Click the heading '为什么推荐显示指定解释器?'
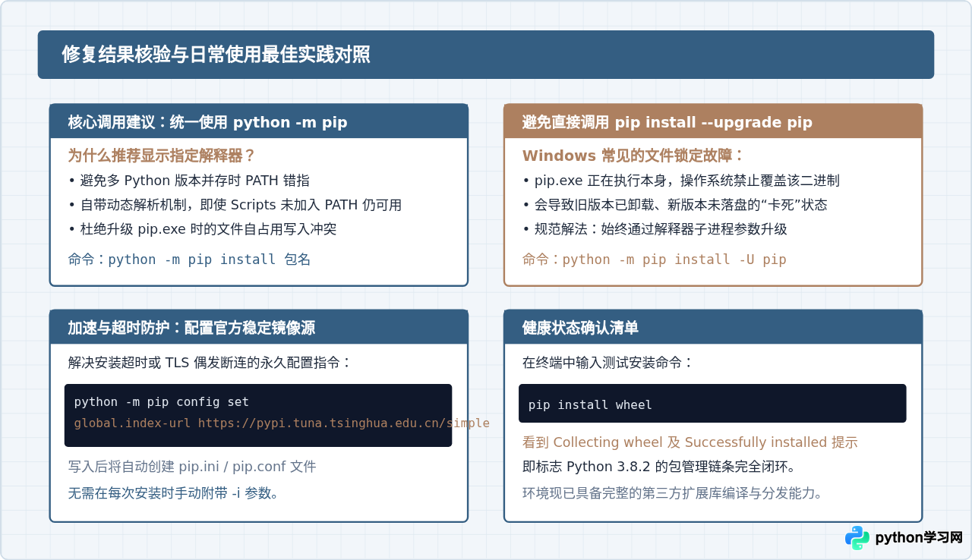 pos(162,156)
